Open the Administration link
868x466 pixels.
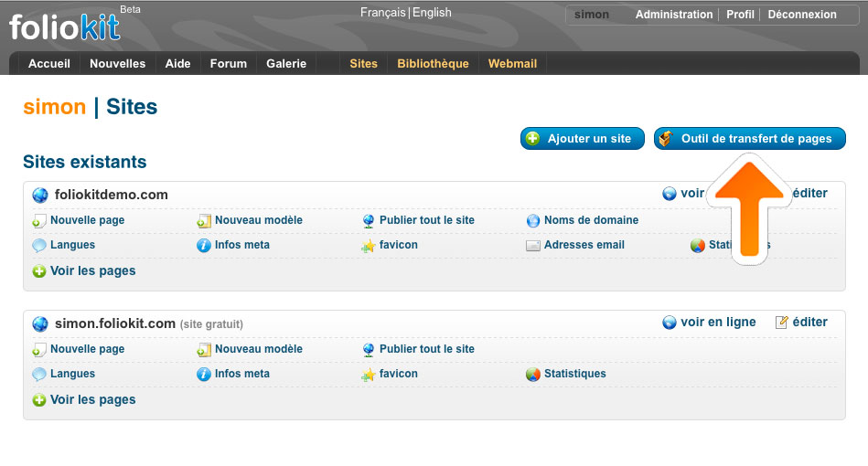pyautogui.click(x=674, y=15)
